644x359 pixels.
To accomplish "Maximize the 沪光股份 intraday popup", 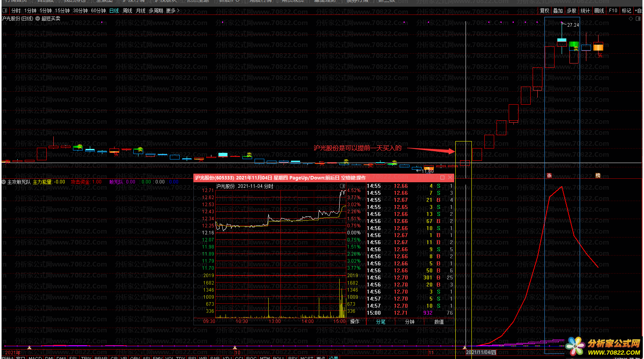I will point(442,178).
